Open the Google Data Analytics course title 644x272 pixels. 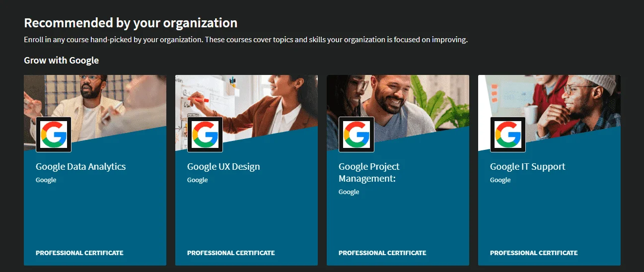tap(80, 167)
